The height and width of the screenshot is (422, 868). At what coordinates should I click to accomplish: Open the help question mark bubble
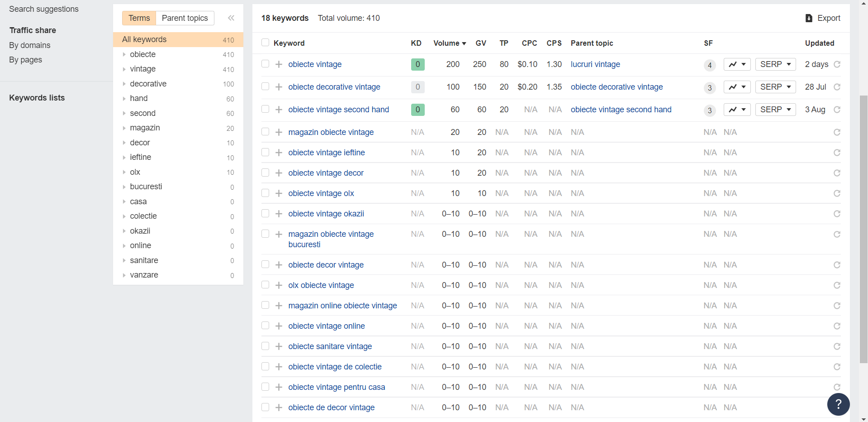(838, 404)
